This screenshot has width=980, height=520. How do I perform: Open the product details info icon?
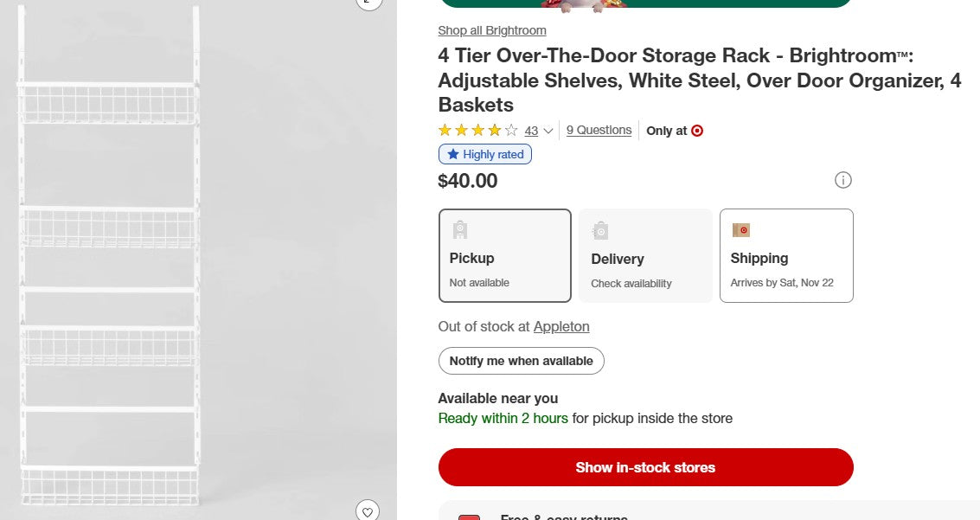click(x=843, y=180)
